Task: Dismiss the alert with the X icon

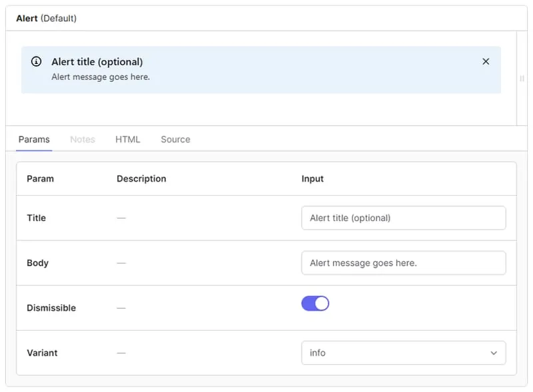Action: (486, 61)
